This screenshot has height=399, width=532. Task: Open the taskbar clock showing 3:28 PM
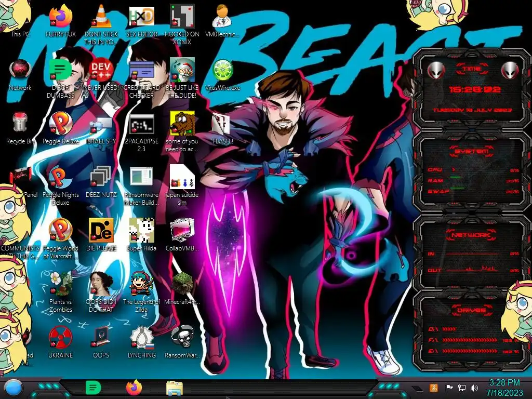(x=504, y=388)
